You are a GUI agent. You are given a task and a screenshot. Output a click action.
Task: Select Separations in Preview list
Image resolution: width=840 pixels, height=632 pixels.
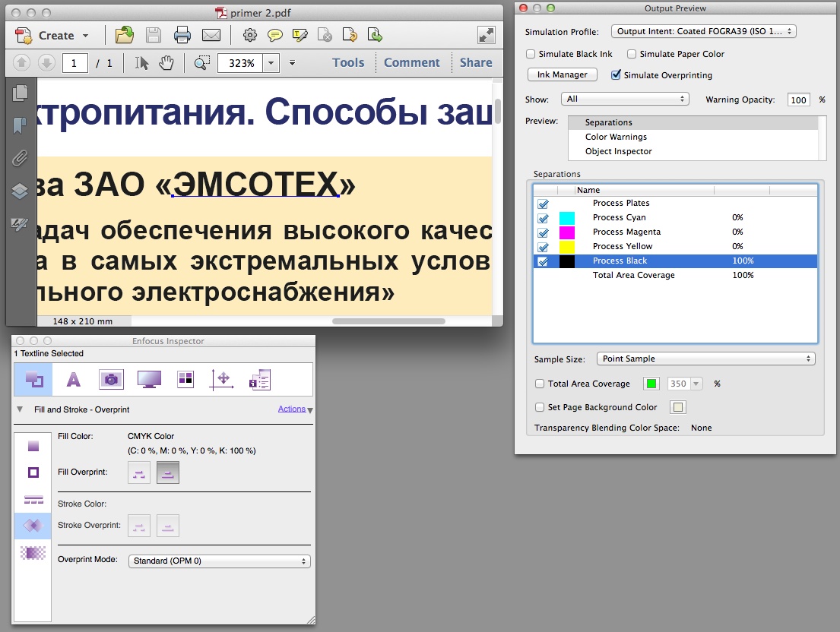693,122
